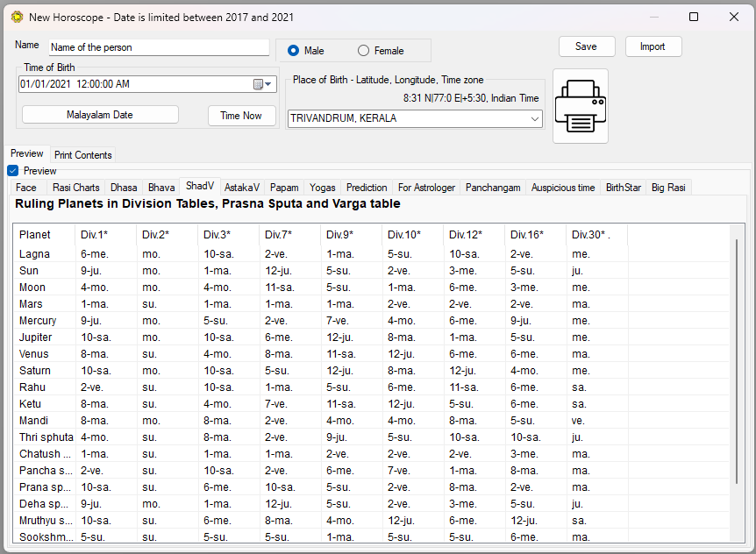Open the Time of Birth dropdown arrow
This screenshot has width=756, height=554.
pyautogui.click(x=269, y=85)
